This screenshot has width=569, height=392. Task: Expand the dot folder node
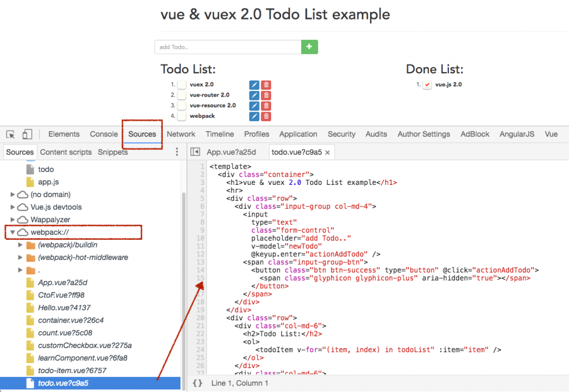tap(21, 270)
